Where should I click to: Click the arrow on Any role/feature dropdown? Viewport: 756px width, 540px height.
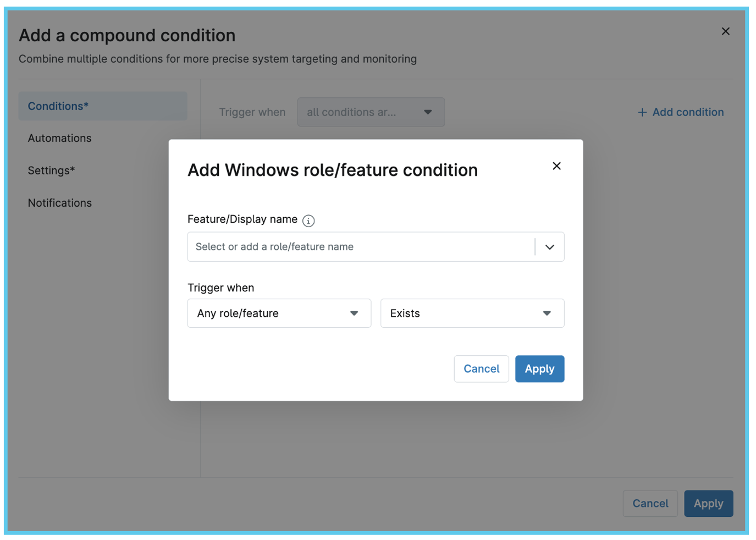click(x=354, y=313)
